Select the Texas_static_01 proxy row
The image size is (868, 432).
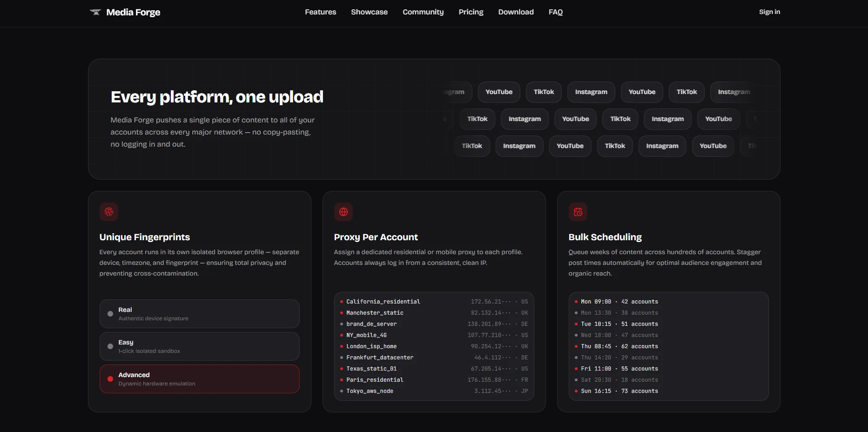(434, 369)
